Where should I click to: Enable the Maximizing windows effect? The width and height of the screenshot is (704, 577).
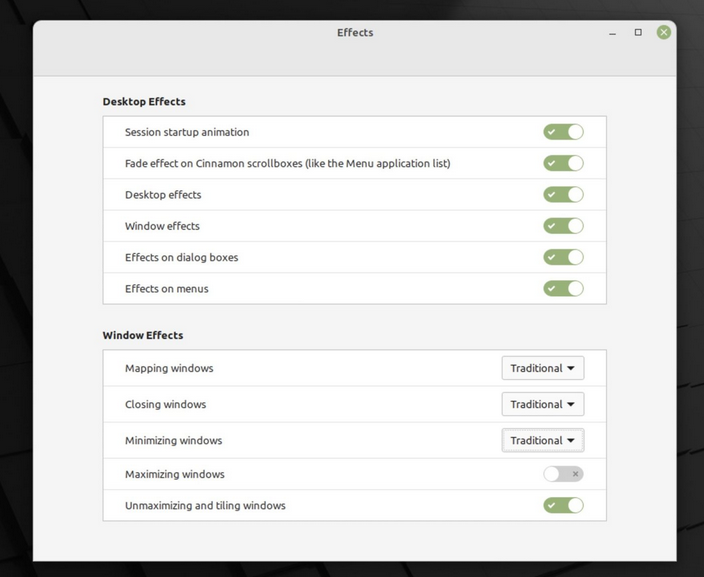[563, 474]
